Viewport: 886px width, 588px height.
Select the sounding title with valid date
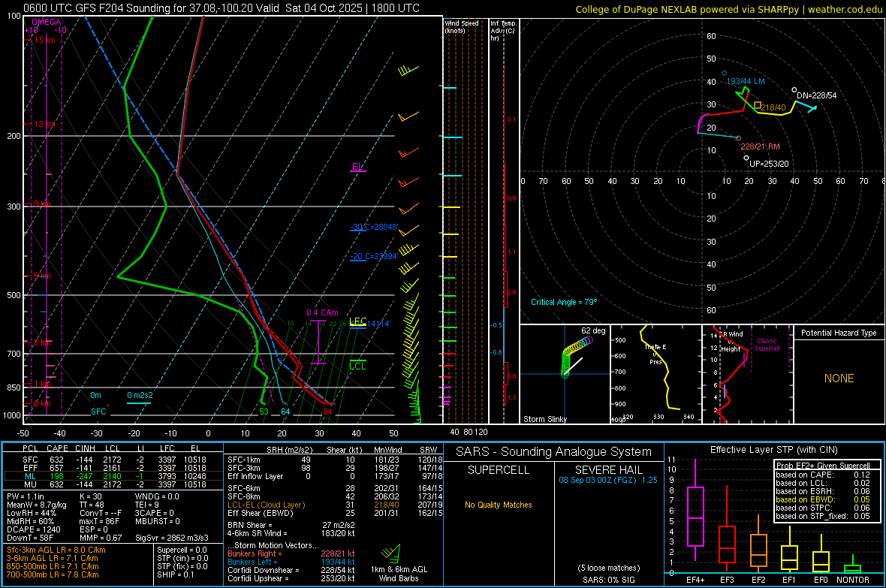click(x=221, y=8)
